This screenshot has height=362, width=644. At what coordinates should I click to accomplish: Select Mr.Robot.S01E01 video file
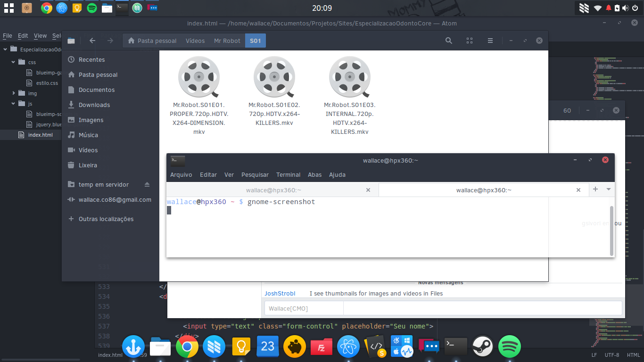coord(198,96)
